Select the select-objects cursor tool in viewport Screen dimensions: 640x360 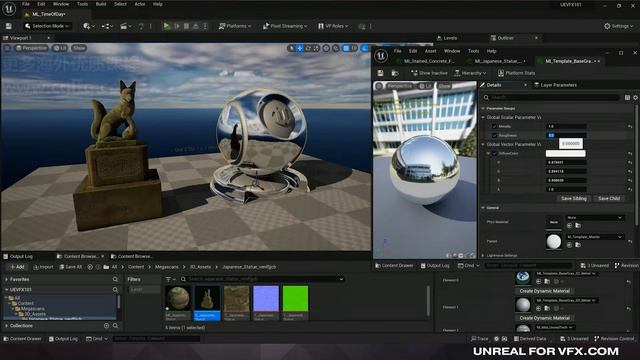coord(291,48)
